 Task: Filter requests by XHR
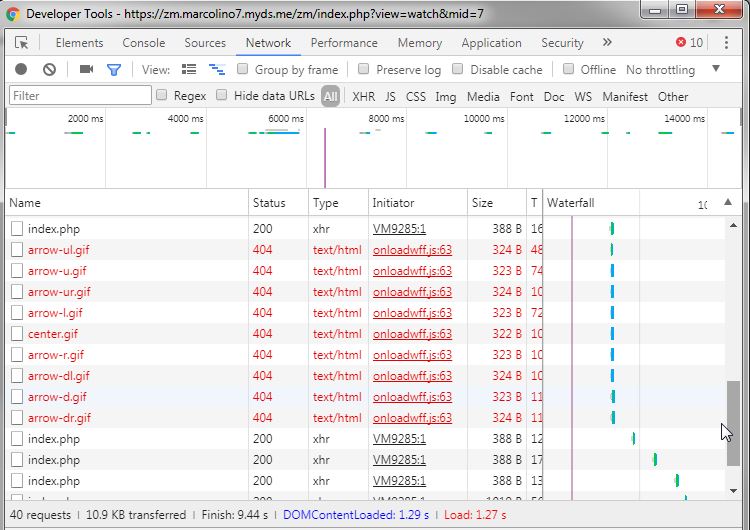pyautogui.click(x=364, y=97)
